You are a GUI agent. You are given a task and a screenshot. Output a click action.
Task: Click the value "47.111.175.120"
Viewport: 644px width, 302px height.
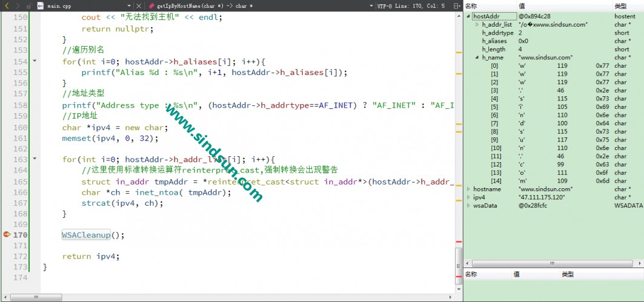point(542,197)
